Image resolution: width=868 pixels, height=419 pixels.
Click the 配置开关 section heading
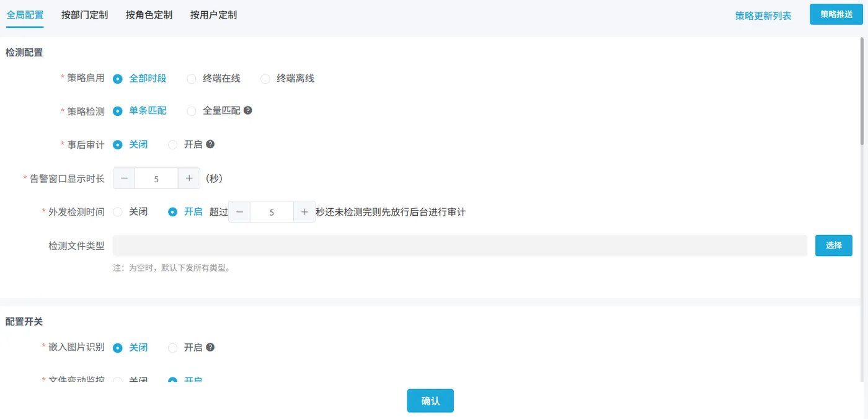coord(24,322)
